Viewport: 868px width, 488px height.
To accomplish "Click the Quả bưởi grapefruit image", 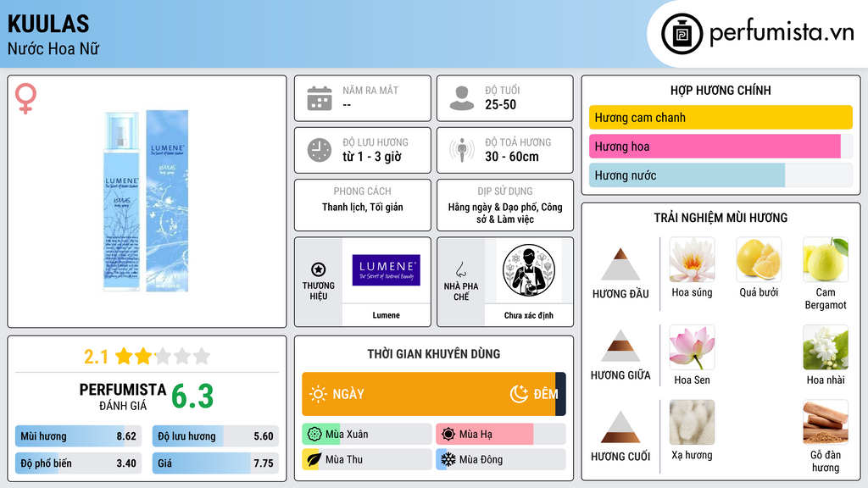I will pyautogui.click(x=759, y=259).
